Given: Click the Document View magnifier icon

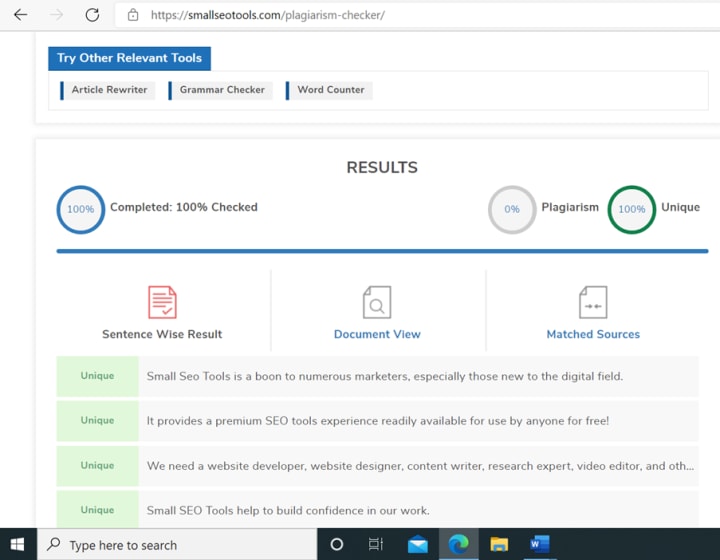Looking at the screenshot, I should 377,302.
